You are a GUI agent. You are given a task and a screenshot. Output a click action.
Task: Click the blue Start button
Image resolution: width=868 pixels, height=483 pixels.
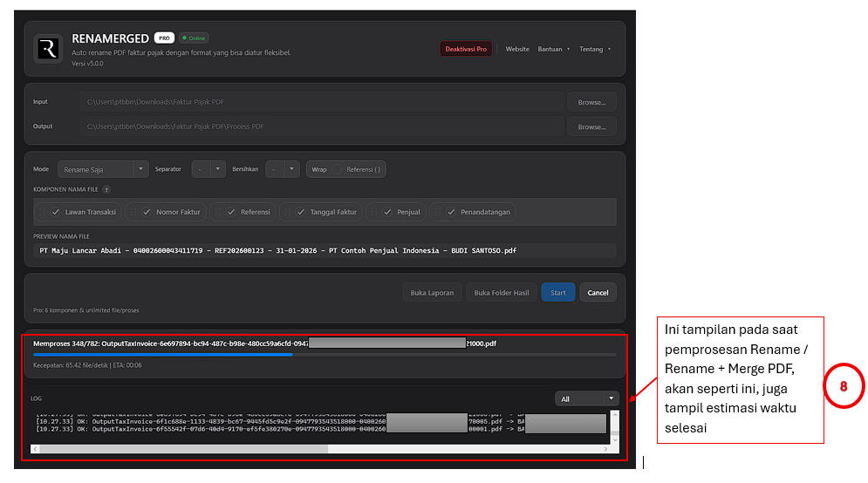click(x=558, y=293)
